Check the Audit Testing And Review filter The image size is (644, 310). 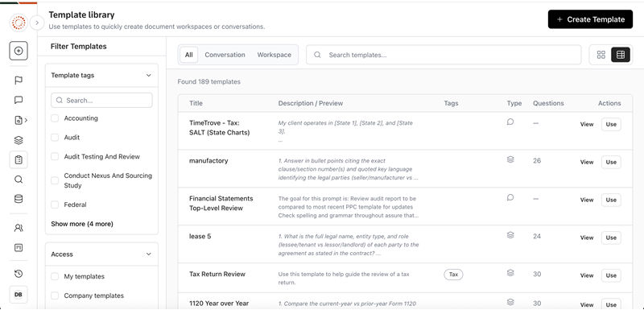(x=55, y=156)
